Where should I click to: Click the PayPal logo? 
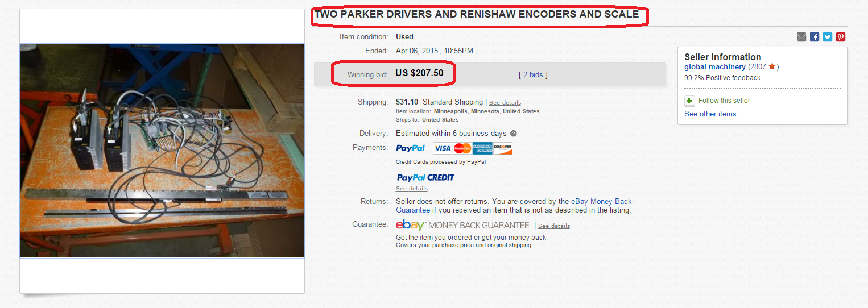(411, 148)
